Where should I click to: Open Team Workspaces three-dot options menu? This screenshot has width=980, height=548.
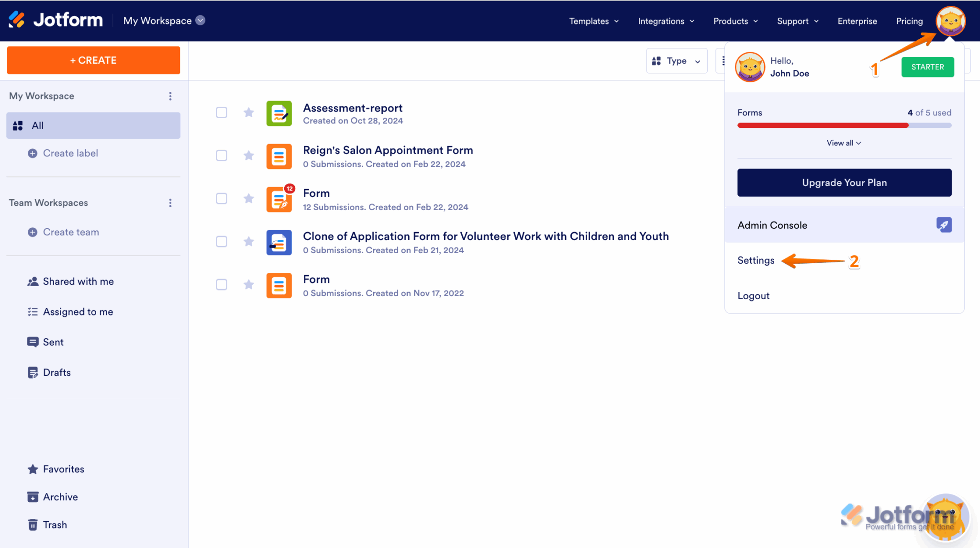coord(170,203)
